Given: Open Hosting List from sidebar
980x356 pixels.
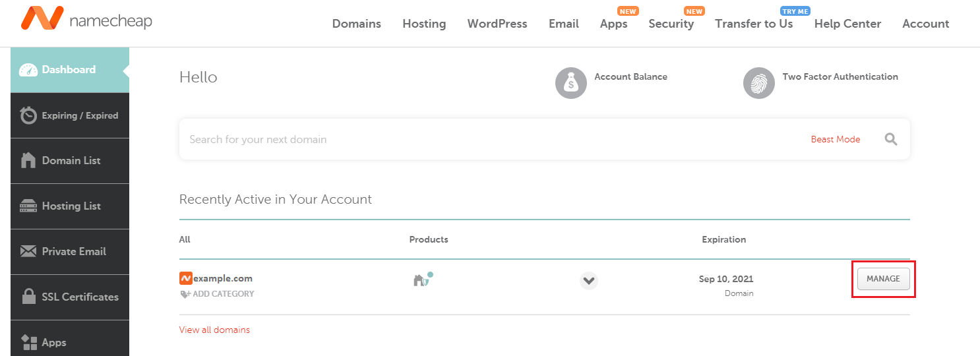Looking at the screenshot, I should coord(70,206).
